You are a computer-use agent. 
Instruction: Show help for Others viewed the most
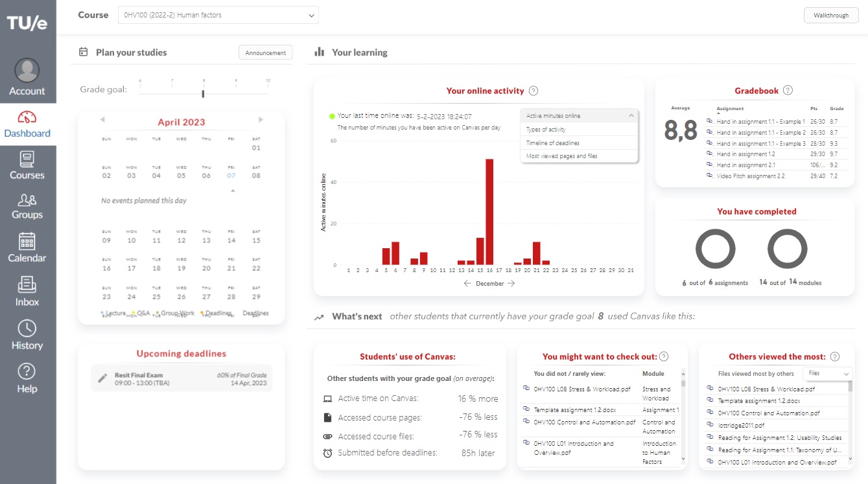coord(835,356)
